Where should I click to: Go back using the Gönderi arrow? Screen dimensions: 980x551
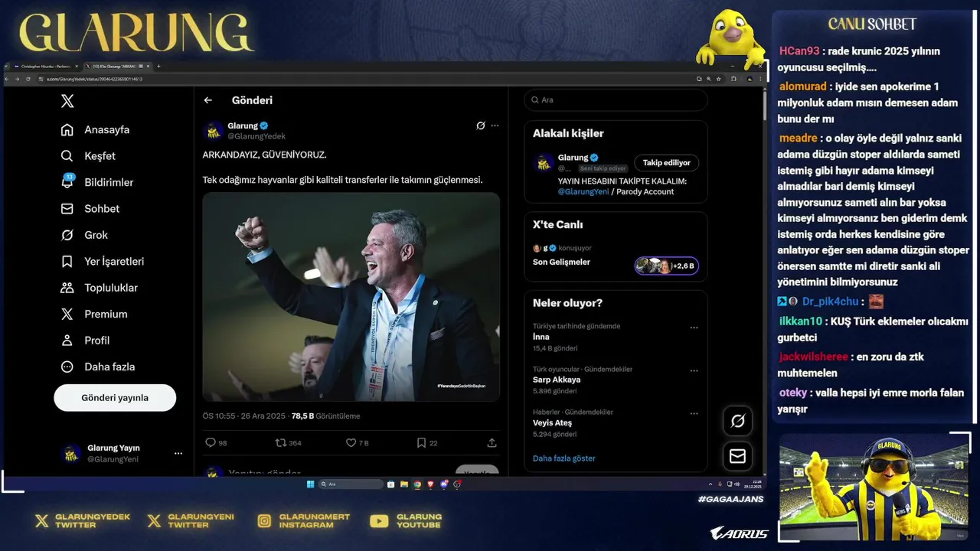point(207,100)
